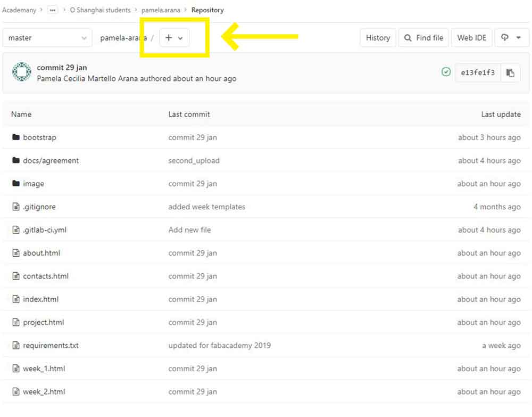Click the requirements.txt file icon
532x417 pixels.
click(16, 346)
